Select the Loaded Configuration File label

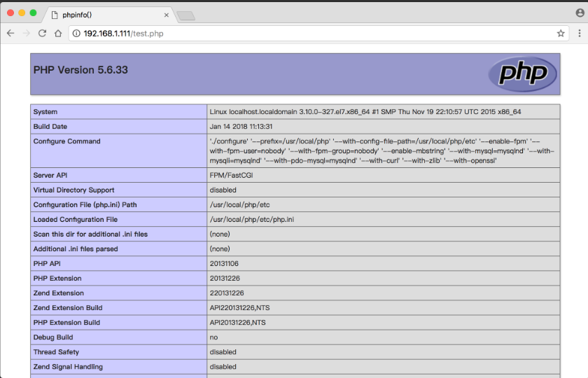[x=76, y=219]
